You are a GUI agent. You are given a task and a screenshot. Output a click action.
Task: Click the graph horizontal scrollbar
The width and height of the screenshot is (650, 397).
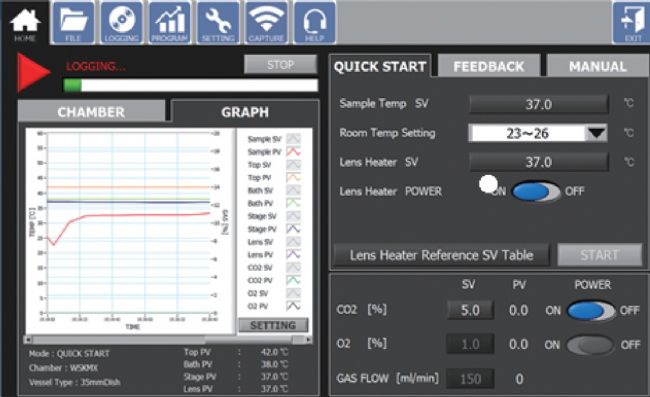(168, 340)
